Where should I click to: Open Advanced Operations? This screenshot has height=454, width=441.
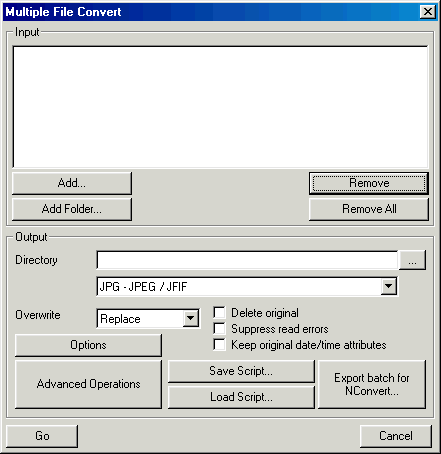point(88,384)
